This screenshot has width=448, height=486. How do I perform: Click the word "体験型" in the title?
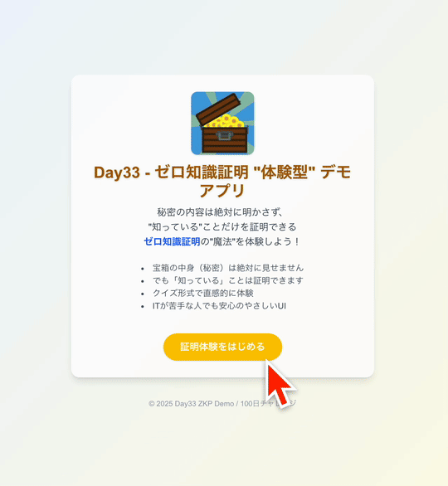[285, 173]
